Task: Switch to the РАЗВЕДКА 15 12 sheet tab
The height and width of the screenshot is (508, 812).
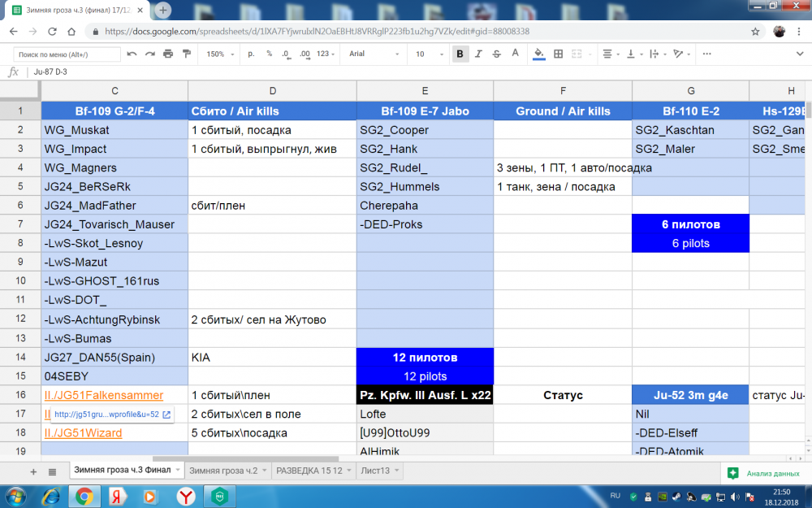Action: click(308, 470)
